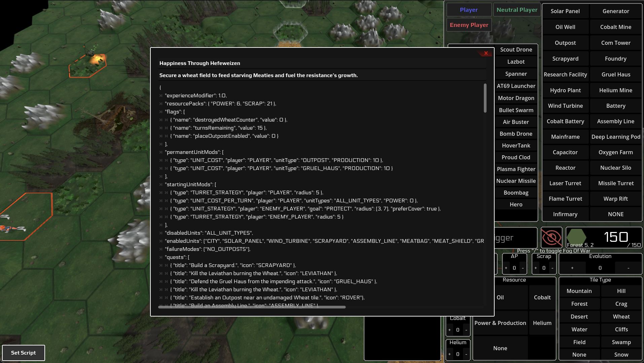Screen dimensions: 644x363
Task: Choose the Player tab
Action: tap(469, 10)
